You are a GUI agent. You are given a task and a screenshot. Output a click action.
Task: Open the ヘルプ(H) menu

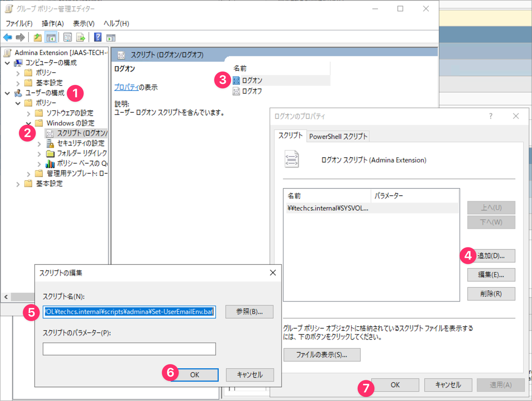116,24
